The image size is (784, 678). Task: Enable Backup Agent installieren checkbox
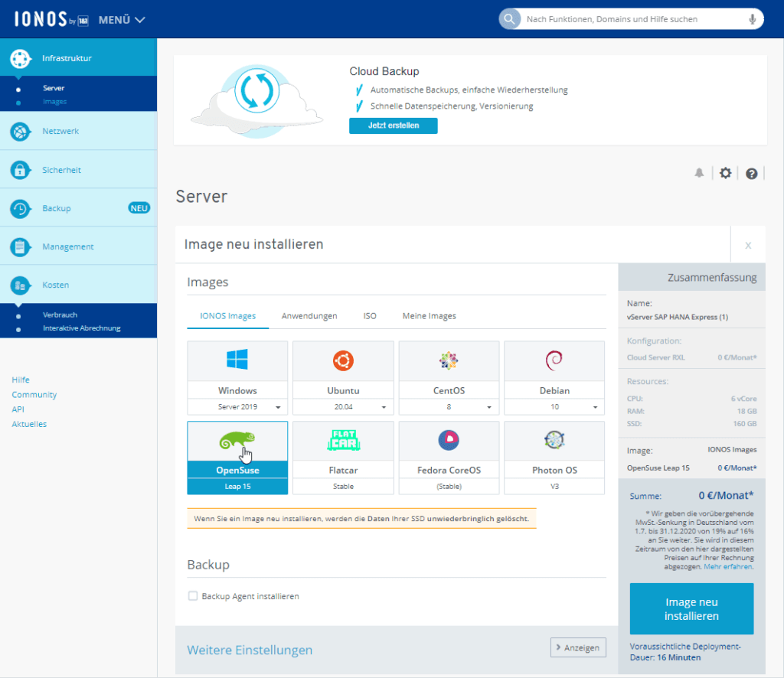click(192, 595)
